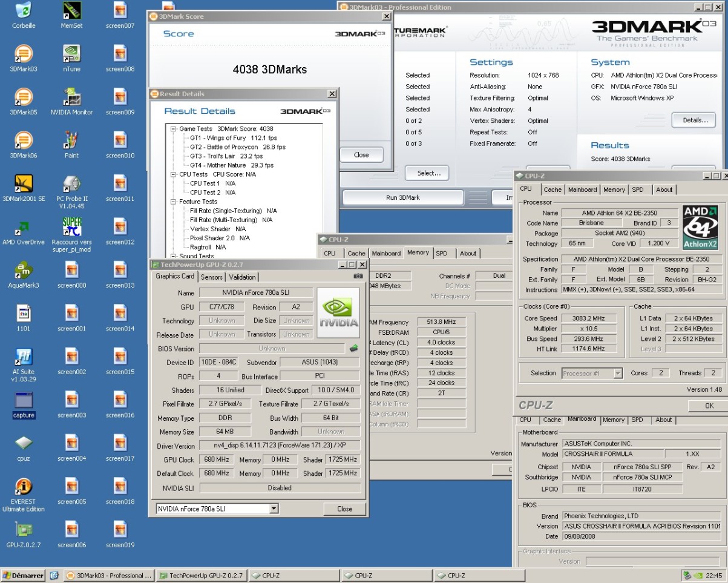Collapse the Feature Tests tree node
This screenshot has width=728, height=583.
pos(173,202)
